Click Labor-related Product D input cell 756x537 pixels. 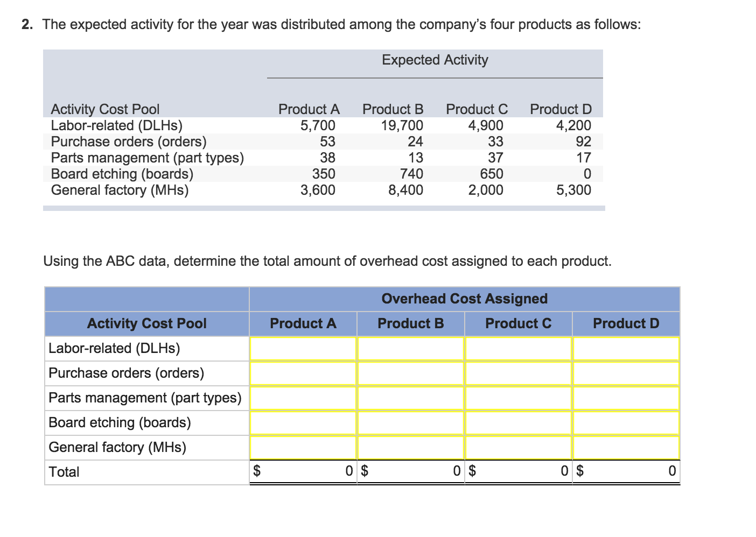click(626, 349)
